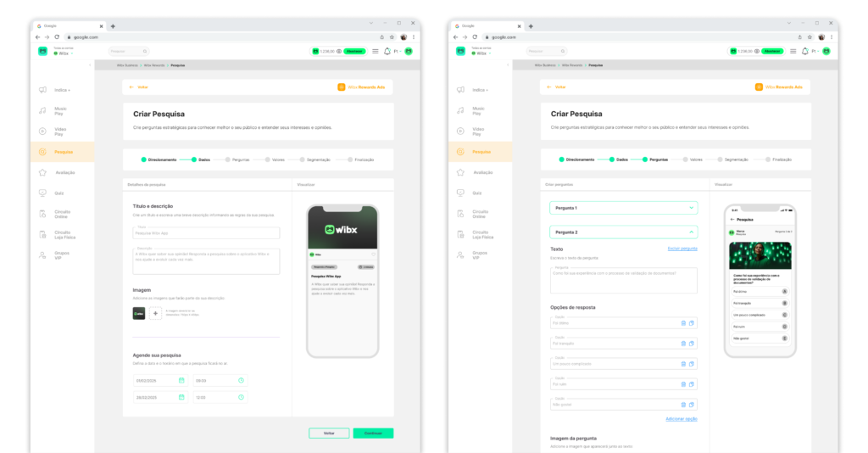The image size is (868, 453).
Task: Open tab search chevron in left browser window
Action: pos(371,23)
